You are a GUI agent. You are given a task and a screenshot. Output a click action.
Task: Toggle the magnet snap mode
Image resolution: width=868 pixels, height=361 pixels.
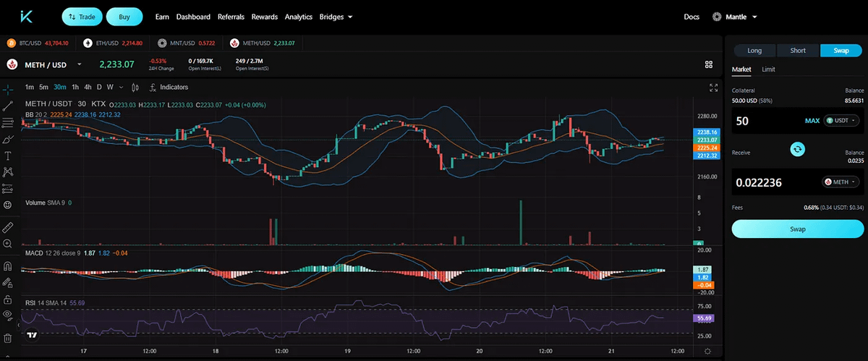(8, 266)
